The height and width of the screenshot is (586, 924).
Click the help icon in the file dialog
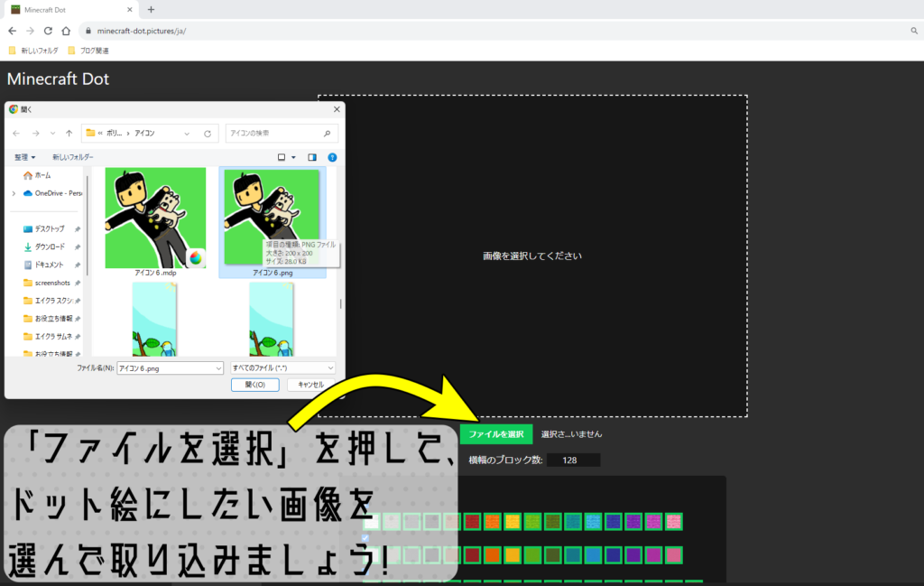[x=332, y=156]
